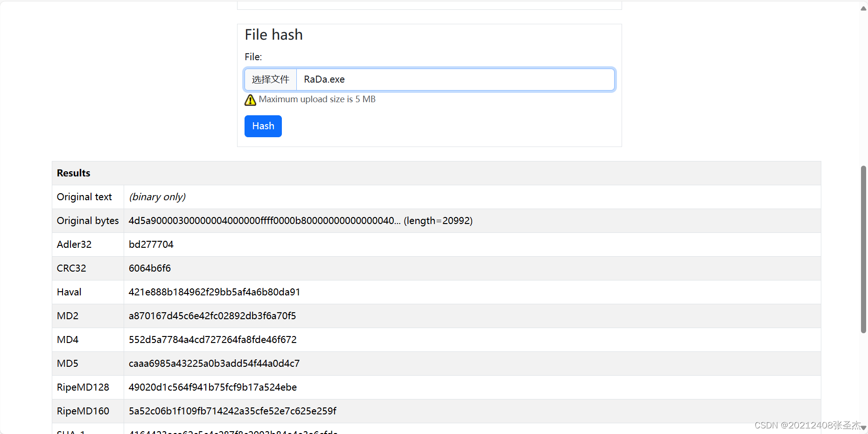This screenshot has width=868, height=434.
Task: Select the MD2 hash value a870167d45c6e42fc02892db3f6a70f5
Action: [212, 316]
